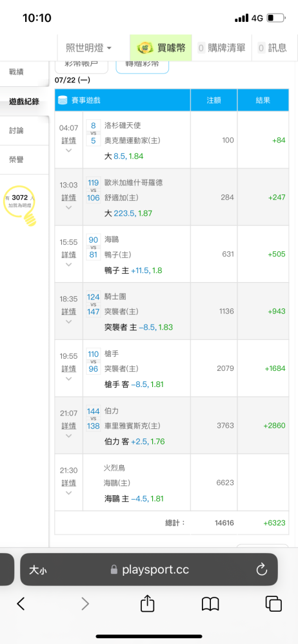
Task: Tap the Safari forward arrow
Action: [84, 603]
